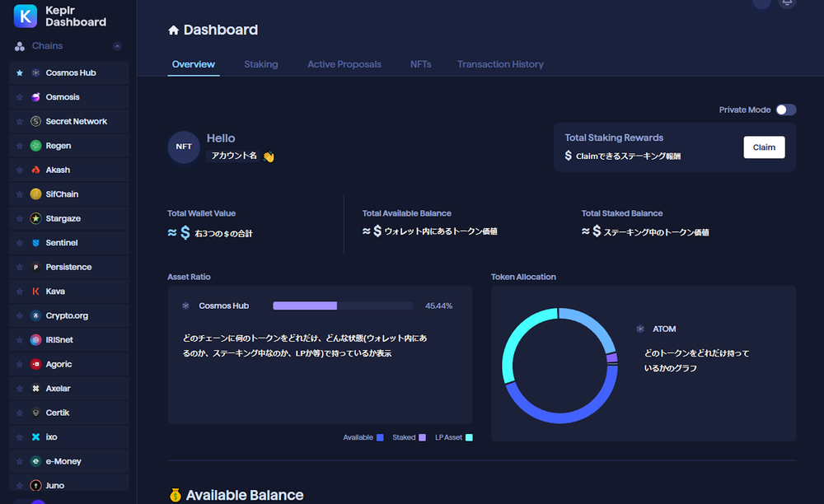Select the Osmosis chain icon
Viewport: 824px width, 504px height.
tap(35, 97)
